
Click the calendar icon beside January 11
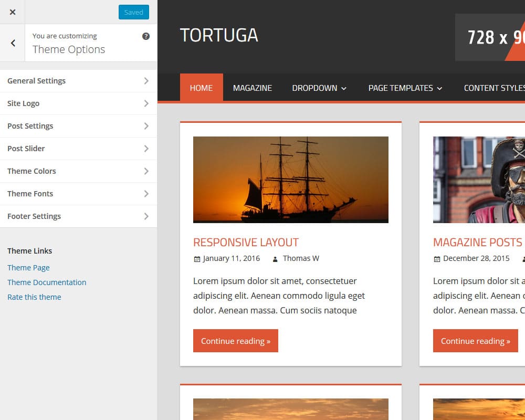point(197,259)
